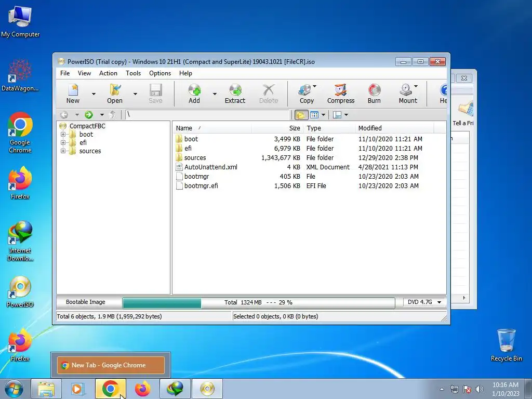The width and height of the screenshot is (532, 399).
Task: Select bootmgr.efi in file list
Action: pyautogui.click(x=201, y=186)
